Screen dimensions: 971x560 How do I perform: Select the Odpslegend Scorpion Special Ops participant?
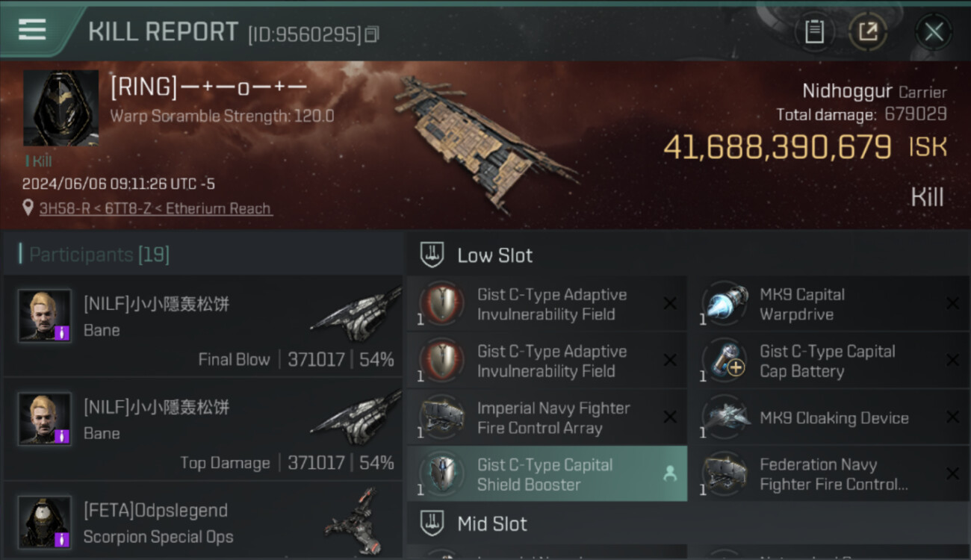point(203,523)
